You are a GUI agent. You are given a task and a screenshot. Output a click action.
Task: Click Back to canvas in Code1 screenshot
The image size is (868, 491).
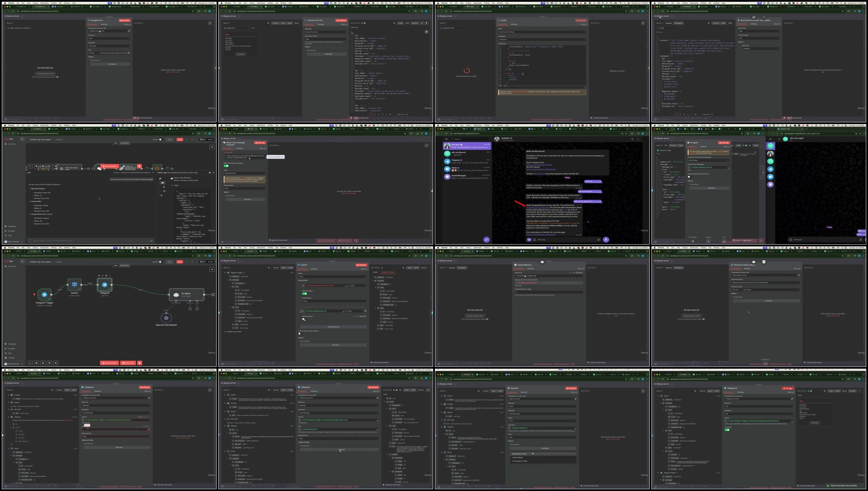(x=444, y=16)
